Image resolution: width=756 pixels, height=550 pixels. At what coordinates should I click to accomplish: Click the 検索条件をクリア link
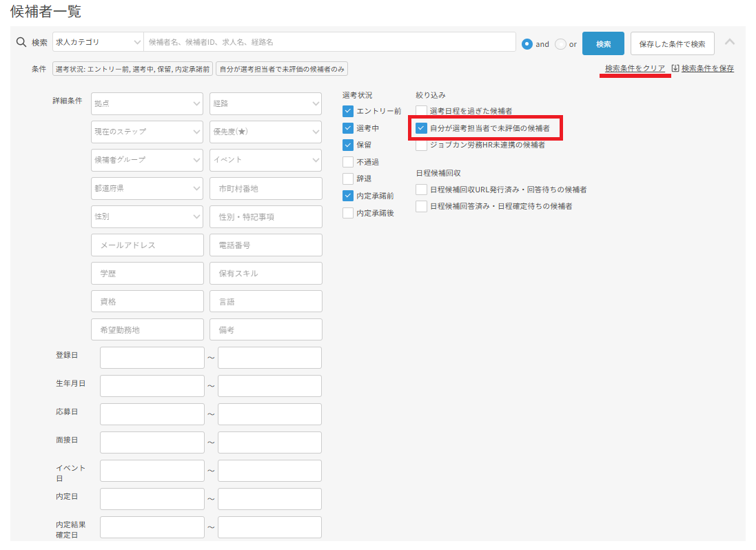coord(635,68)
